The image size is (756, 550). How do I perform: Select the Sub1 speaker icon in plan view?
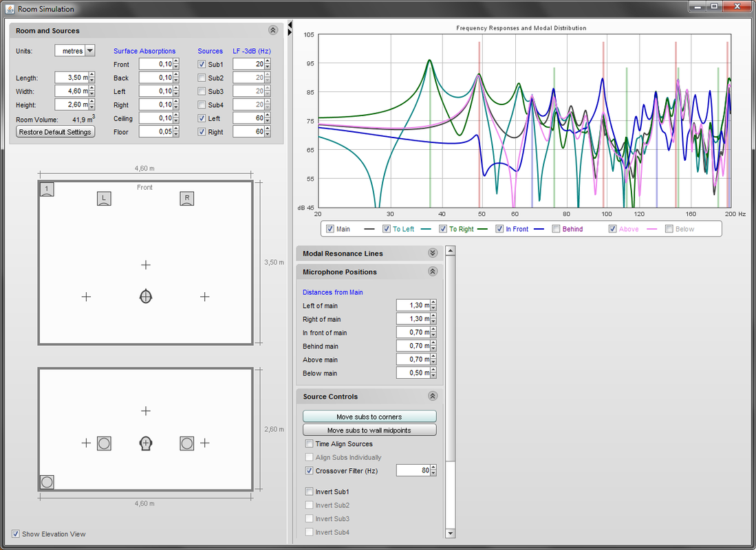(x=47, y=190)
